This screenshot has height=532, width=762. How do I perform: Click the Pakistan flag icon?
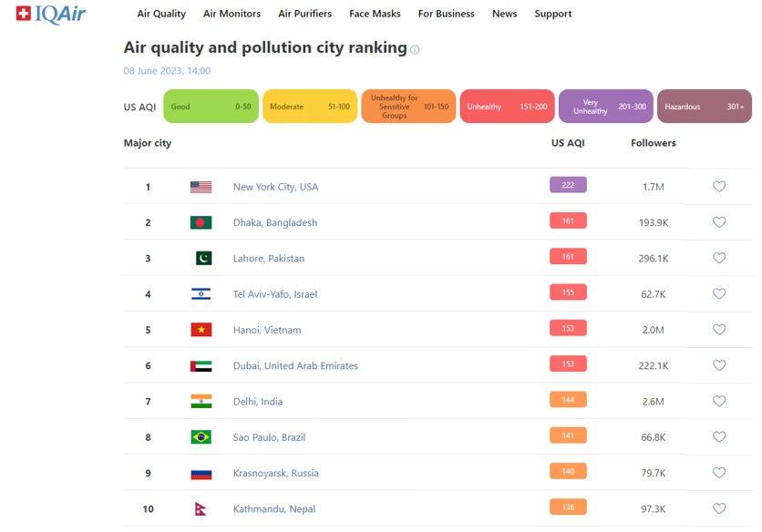(203, 258)
